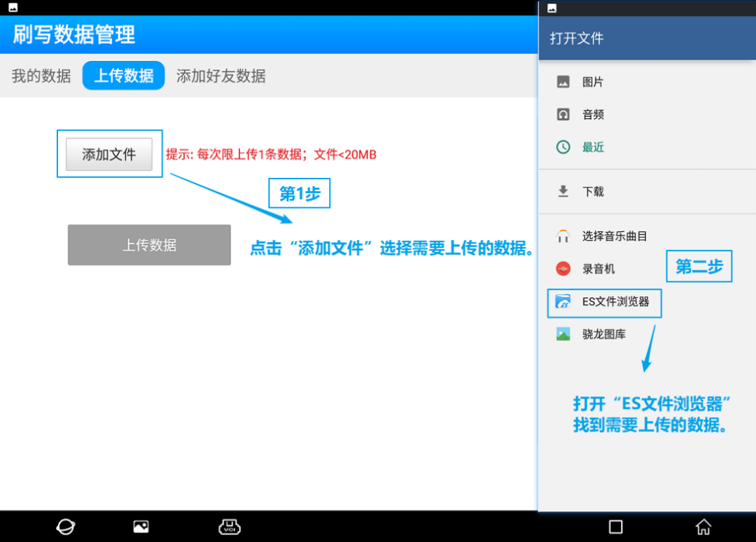
Task: Click the 刷写数据管理 header title
Action: click(73, 34)
